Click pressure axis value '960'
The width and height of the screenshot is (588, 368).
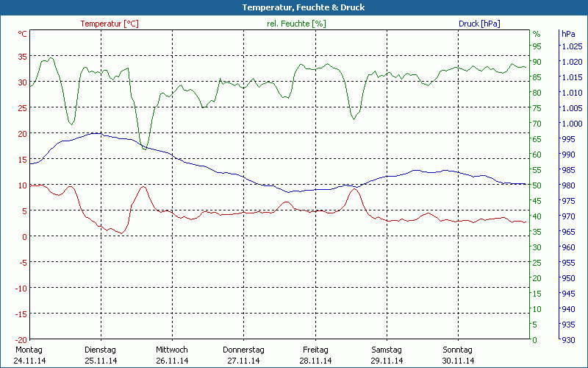pyautogui.click(x=568, y=247)
